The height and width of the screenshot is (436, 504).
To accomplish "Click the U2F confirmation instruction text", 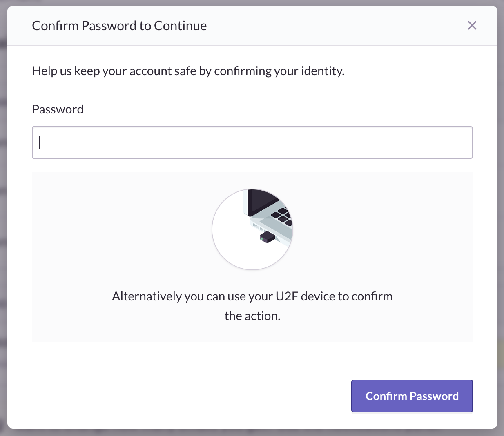I will [252, 305].
